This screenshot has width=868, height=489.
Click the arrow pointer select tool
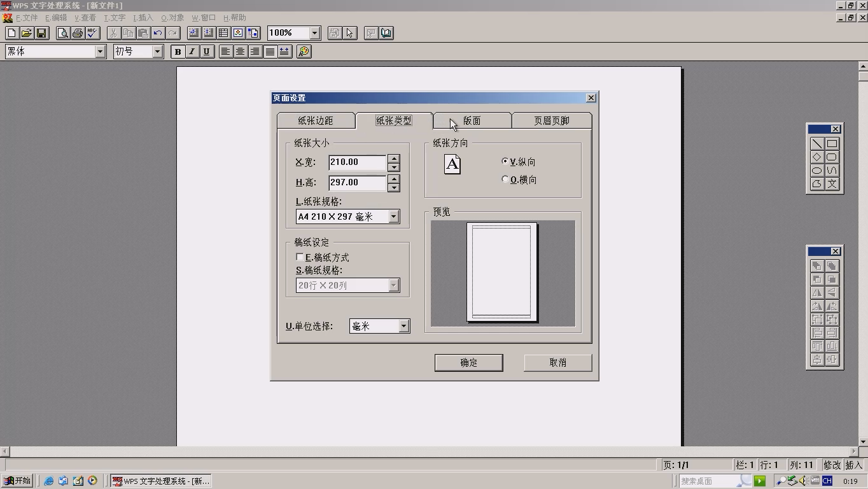350,33
